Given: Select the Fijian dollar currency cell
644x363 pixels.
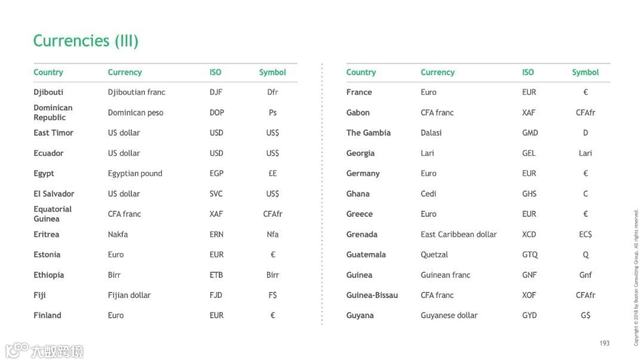Looking at the screenshot, I should click(x=129, y=295).
